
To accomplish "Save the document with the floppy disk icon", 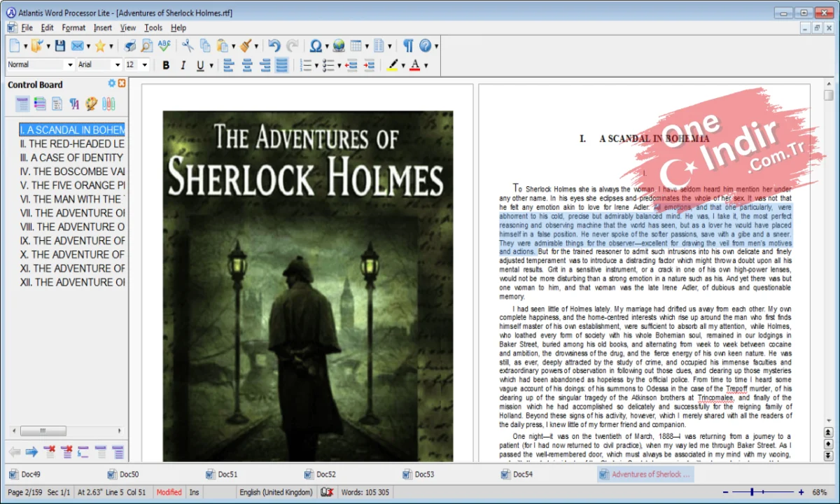I will pos(60,46).
